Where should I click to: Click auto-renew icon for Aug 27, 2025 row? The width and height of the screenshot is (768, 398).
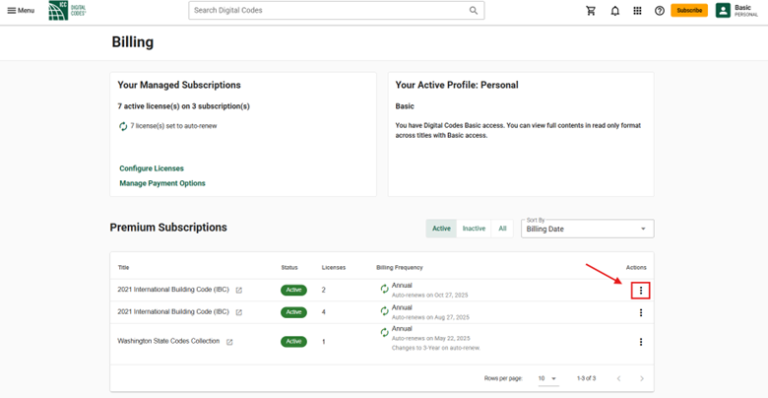(x=384, y=311)
